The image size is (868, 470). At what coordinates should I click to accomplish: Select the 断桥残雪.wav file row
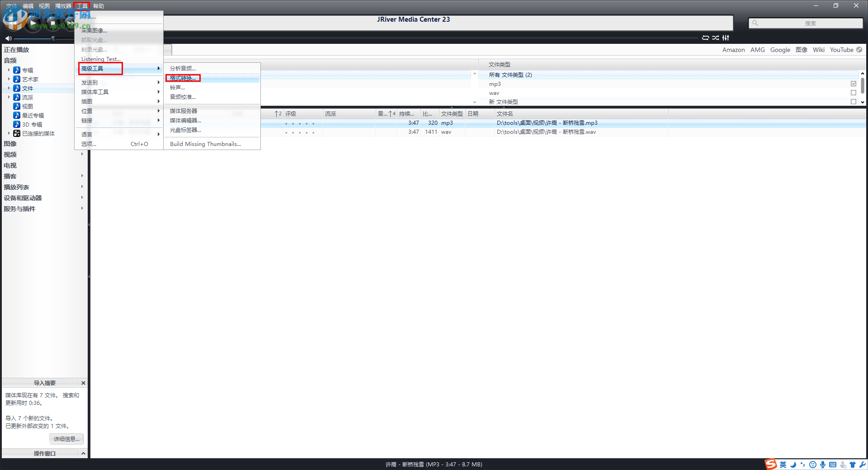pos(479,132)
